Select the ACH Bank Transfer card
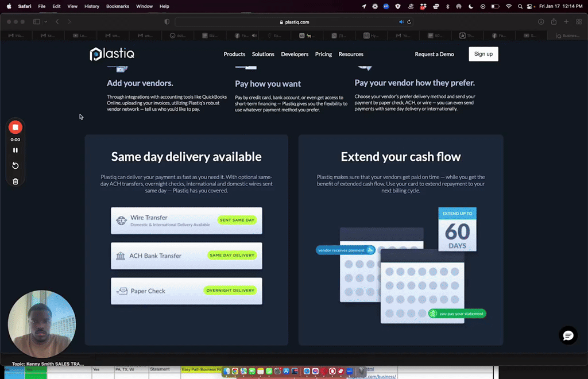The width and height of the screenshot is (588, 379). coord(187,256)
